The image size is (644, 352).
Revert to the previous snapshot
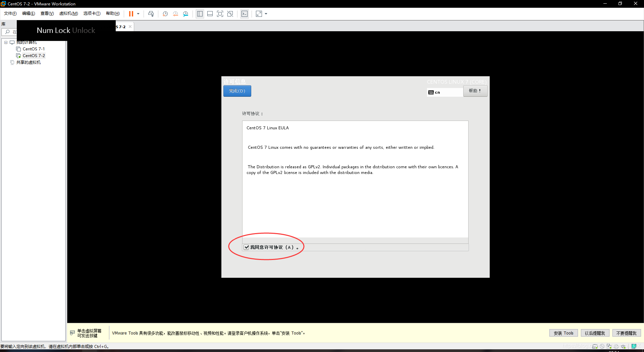[175, 14]
